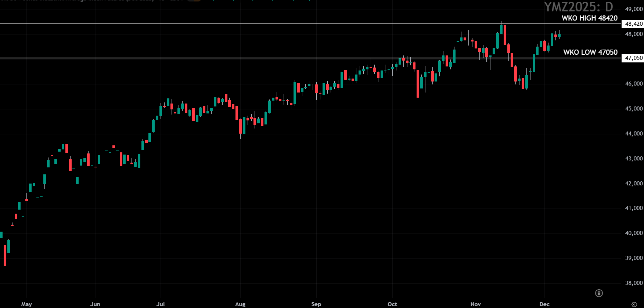The image size is (644, 308).
Task: Click the Sep label on time axis
Action: tap(316, 304)
